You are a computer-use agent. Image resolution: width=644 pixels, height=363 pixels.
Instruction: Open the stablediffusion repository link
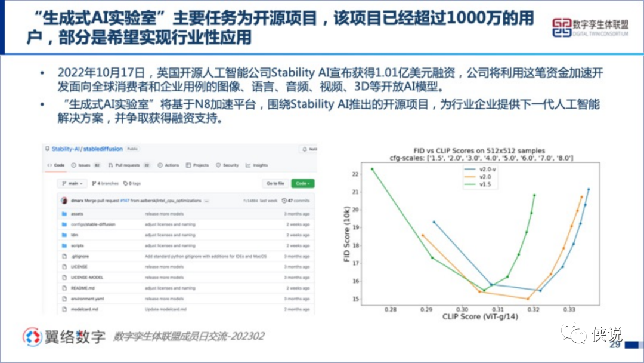(103, 149)
